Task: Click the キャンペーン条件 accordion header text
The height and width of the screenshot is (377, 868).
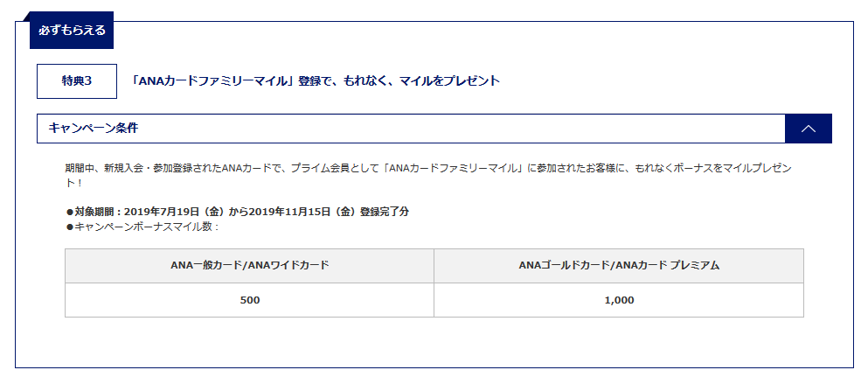Action: click(93, 129)
